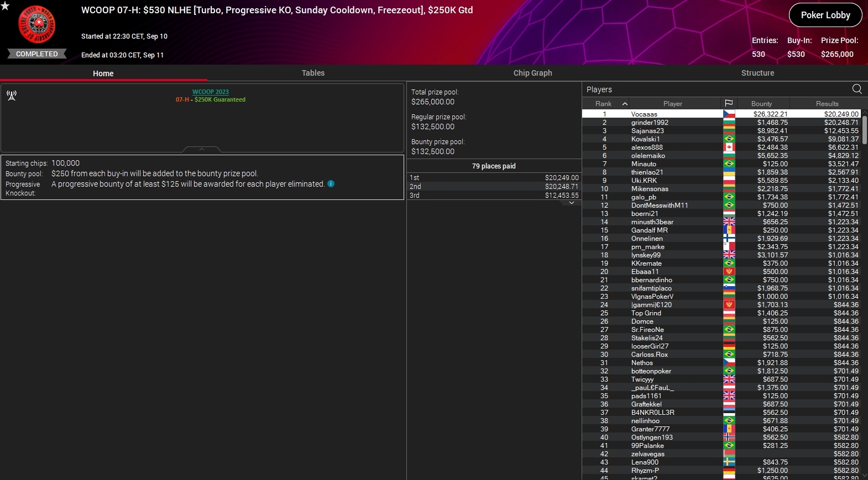Click the broadcast antenna icon
868x480 pixels.
click(12, 95)
